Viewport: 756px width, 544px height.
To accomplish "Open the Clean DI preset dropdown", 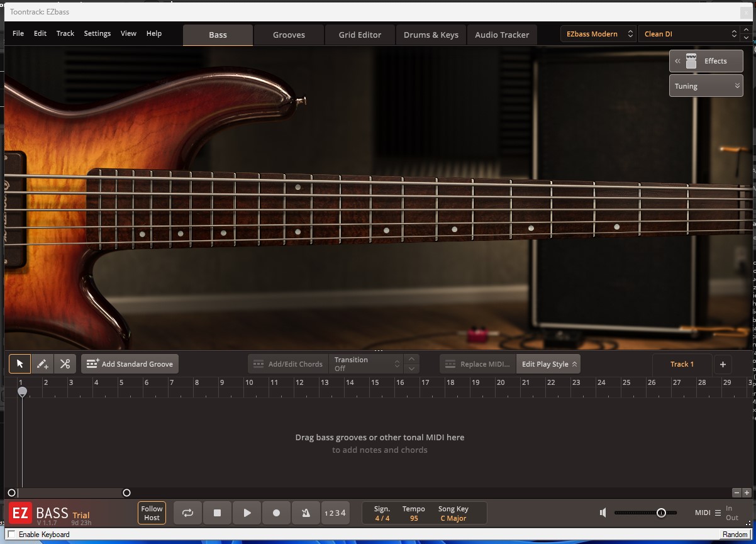I will click(689, 34).
